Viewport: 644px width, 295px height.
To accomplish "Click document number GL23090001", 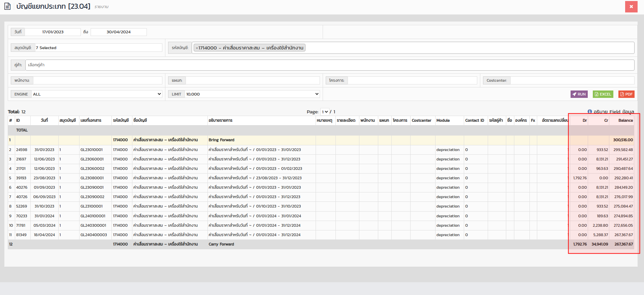I will click(92, 187).
